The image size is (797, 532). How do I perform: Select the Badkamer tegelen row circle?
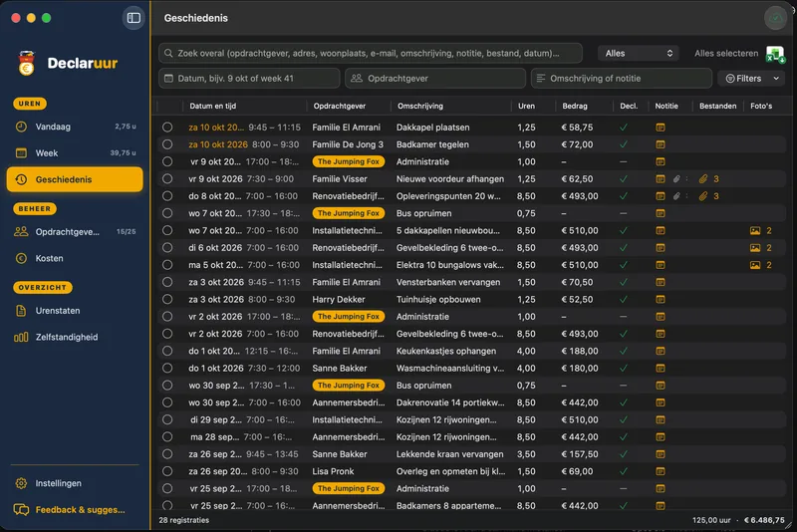[167, 144]
